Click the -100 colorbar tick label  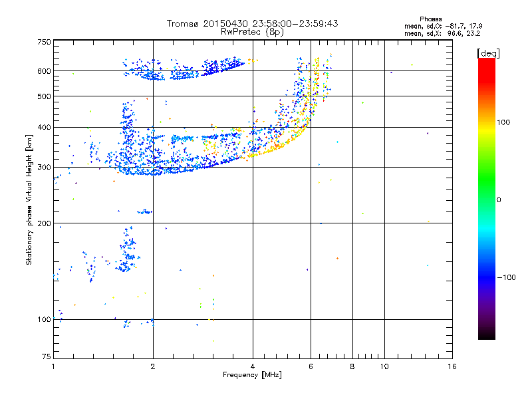pos(508,277)
